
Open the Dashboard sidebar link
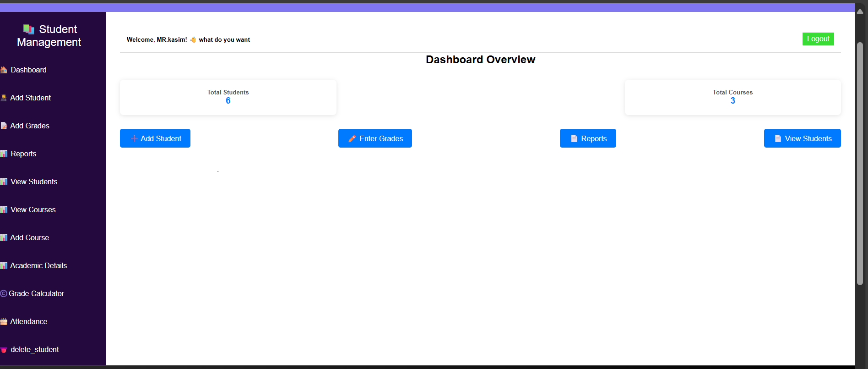click(x=28, y=70)
